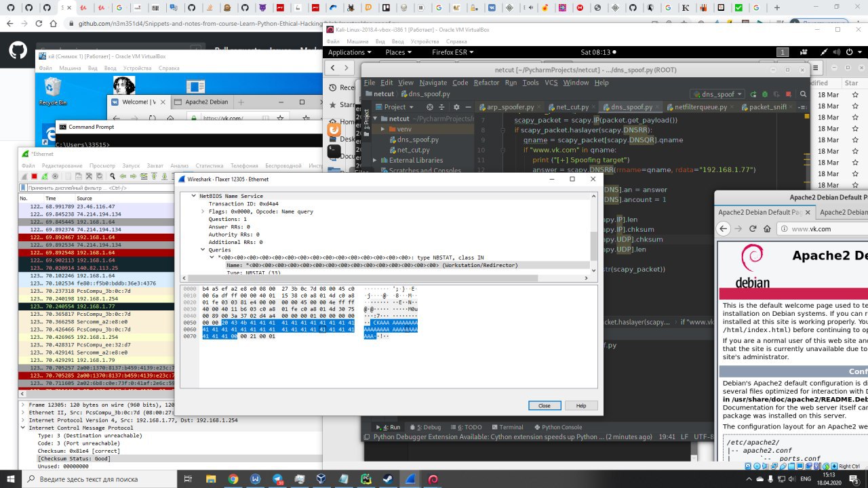Click the display filter bookmark icon

pyautogui.click(x=23, y=188)
